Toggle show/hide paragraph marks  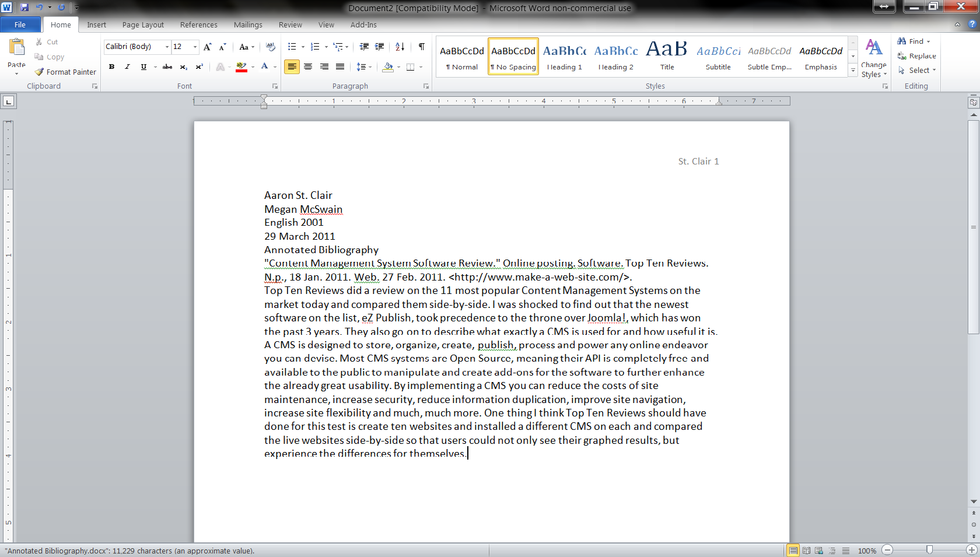click(421, 47)
